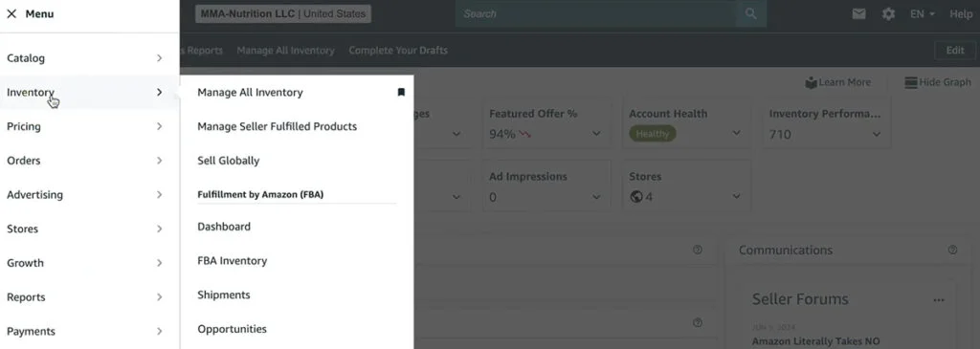
Task: Open the Catalog menu item
Action: point(89,58)
